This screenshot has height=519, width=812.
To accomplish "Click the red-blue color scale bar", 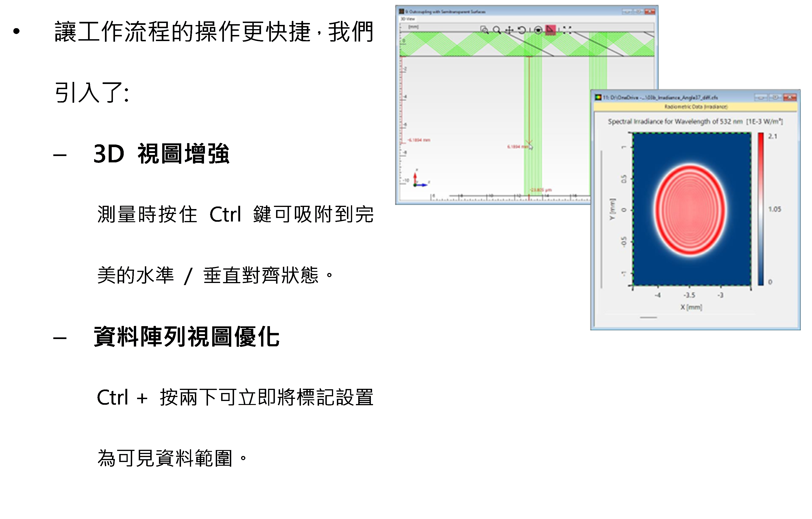I will click(x=761, y=209).
